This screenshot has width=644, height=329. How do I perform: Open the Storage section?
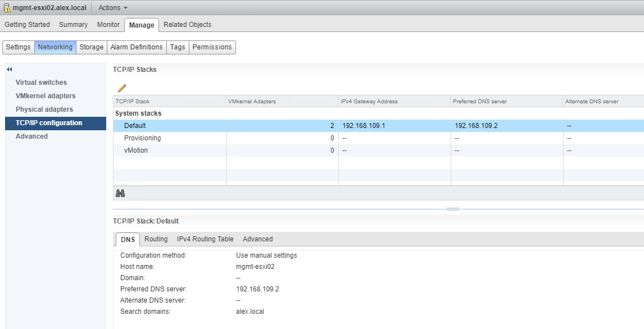(91, 47)
